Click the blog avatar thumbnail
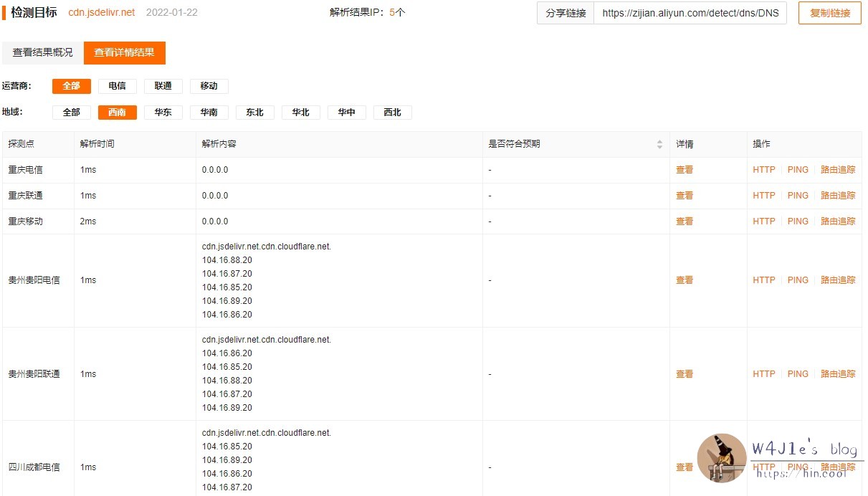 (721, 457)
